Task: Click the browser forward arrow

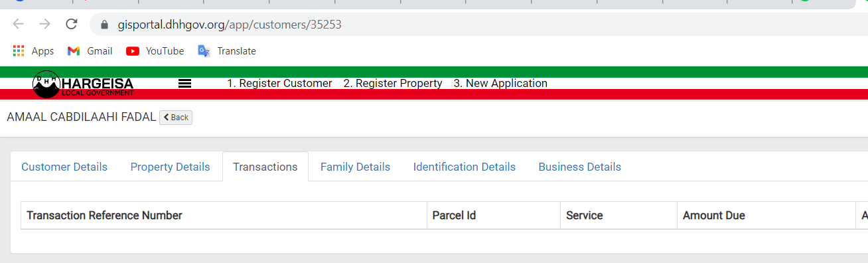Action: 44,25
